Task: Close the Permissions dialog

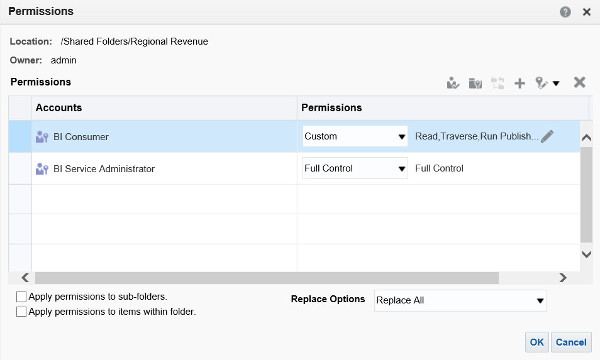Action: click(x=587, y=12)
